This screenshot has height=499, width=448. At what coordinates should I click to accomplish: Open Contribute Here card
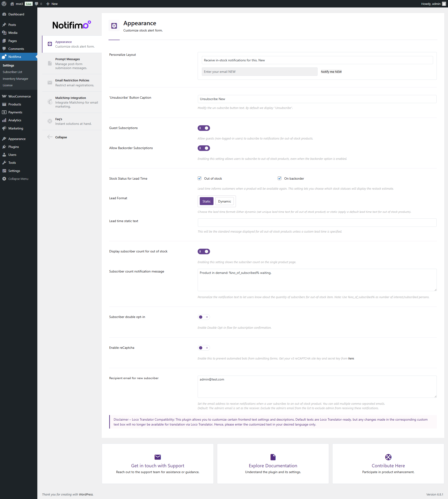tap(388, 464)
